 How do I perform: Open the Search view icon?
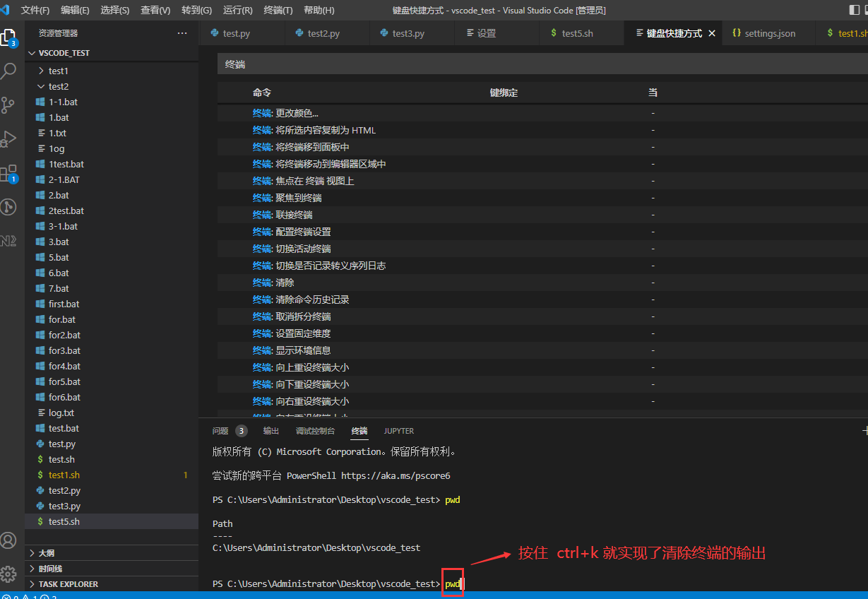[x=8, y=71]
